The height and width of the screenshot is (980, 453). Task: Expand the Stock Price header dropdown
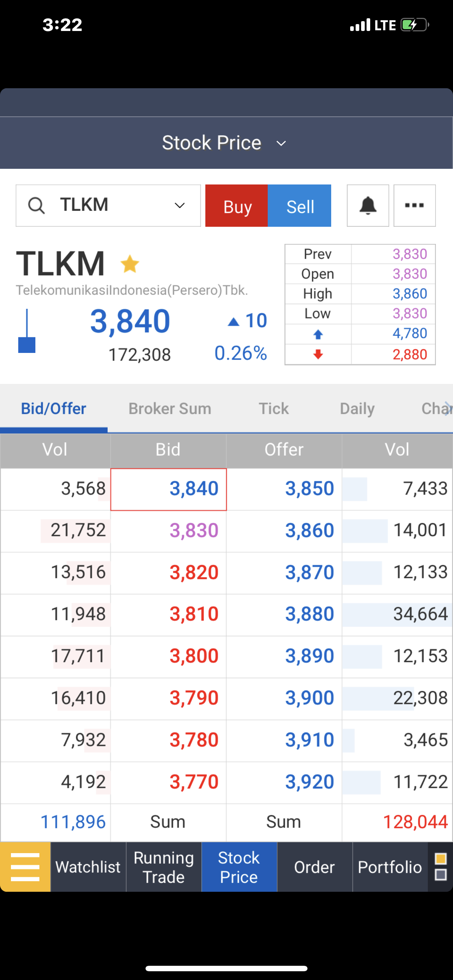pyautogui.click(x=281, y=143)
